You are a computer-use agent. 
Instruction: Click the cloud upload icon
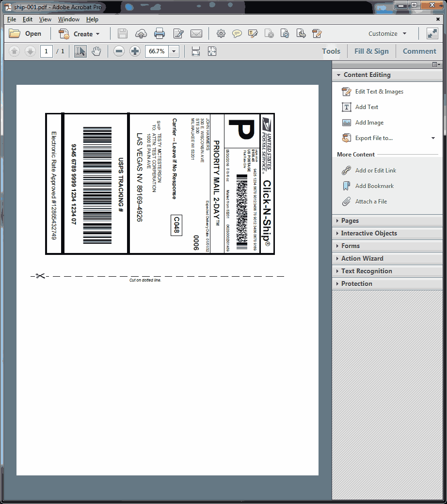141,33
